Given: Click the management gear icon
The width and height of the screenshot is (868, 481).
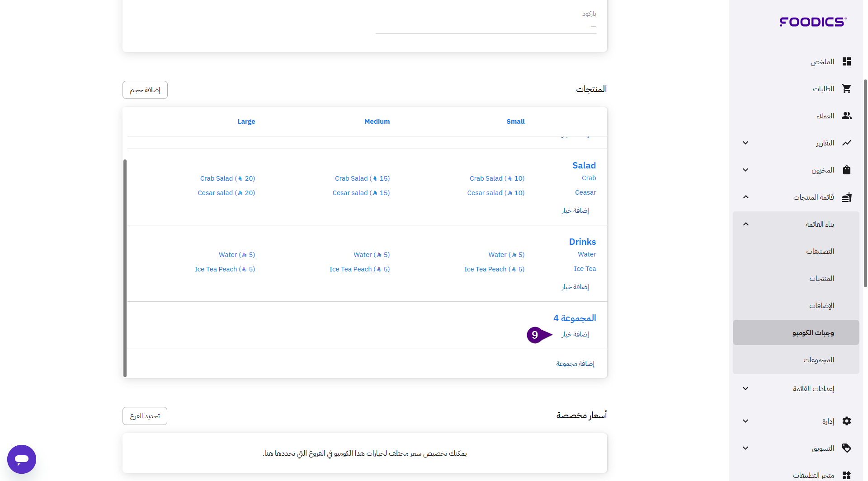Looking at the screenshot, I should tap(846, 421).
